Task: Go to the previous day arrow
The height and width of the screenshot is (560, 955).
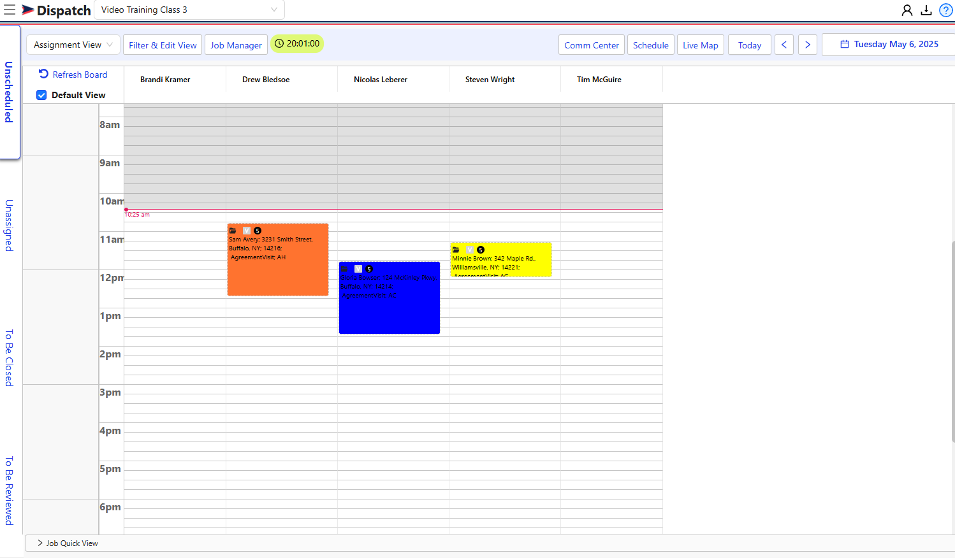Action: [784, 45]
